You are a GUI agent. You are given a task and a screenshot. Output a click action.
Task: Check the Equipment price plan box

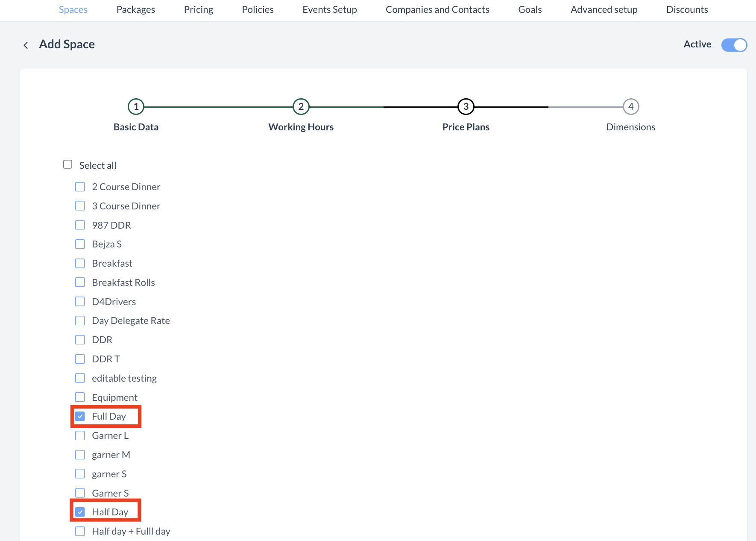click(80, 397)
